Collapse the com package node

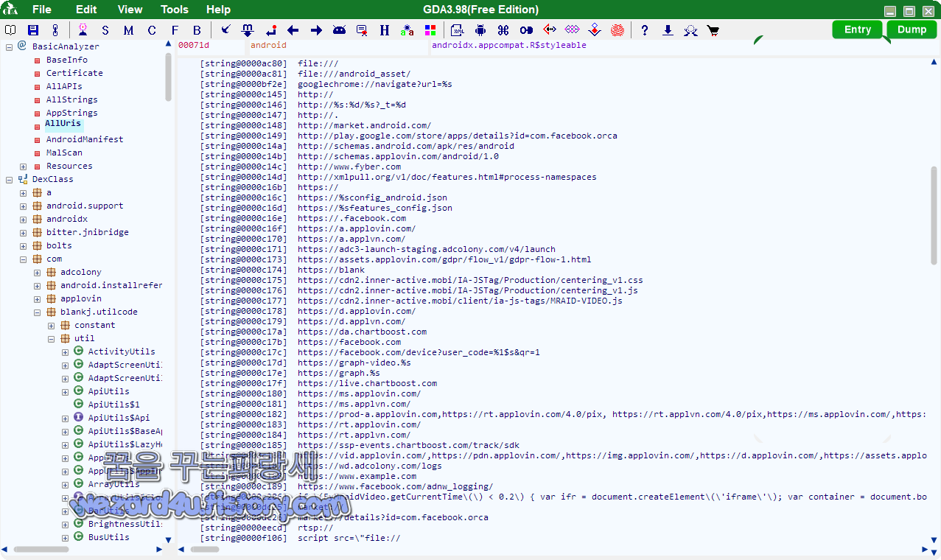click(23, 259)
